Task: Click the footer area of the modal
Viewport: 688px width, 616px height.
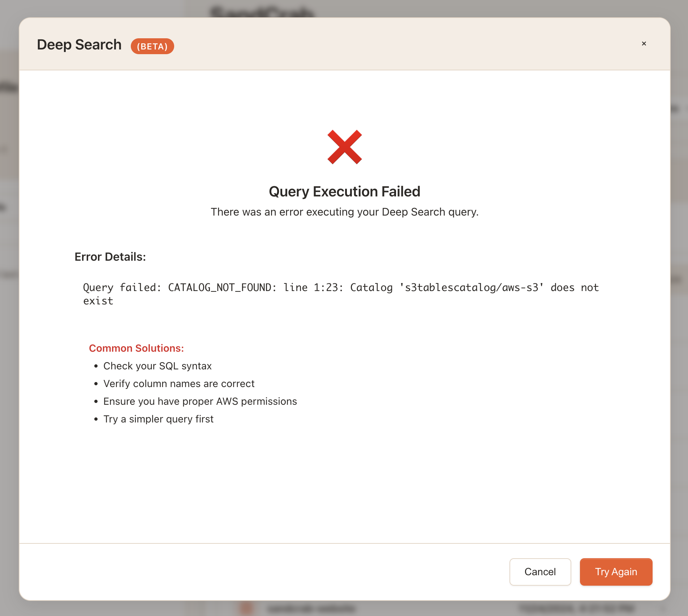Action: (x=253, y=572)
